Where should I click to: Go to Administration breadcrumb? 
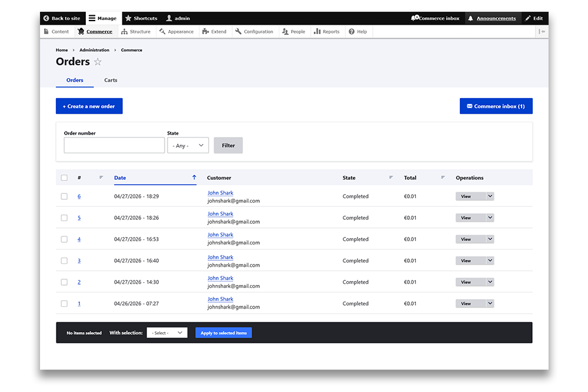point(94,50)
